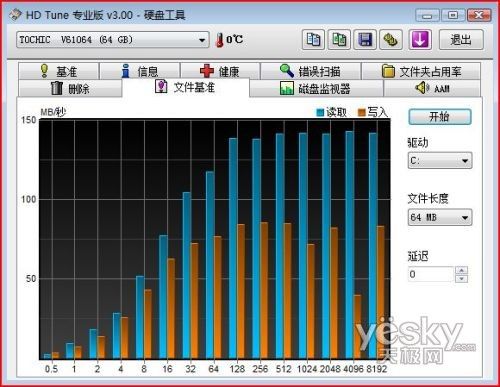Click the copy screenshot to clipboard icon
This screenshot has width=500, height=387.
click(x=339, y=40)
